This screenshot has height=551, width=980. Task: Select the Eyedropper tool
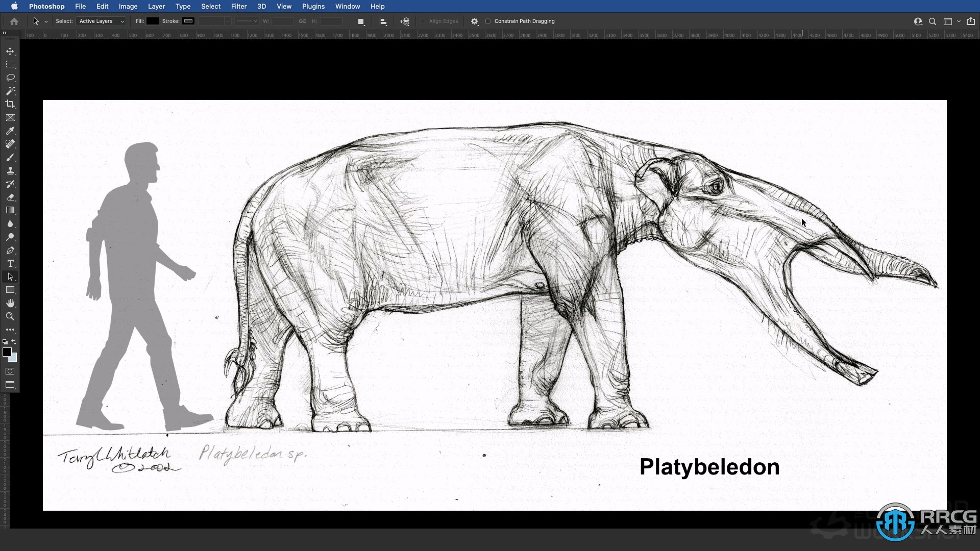(10, 131)
